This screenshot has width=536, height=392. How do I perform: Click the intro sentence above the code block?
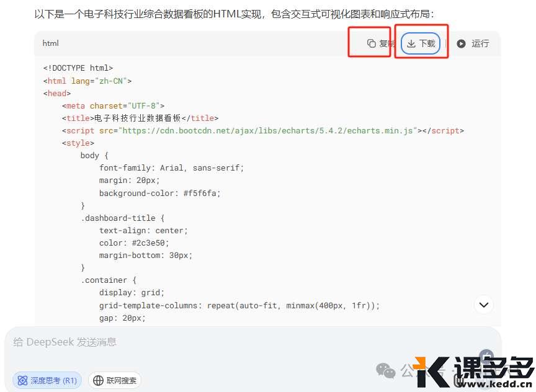234,14
